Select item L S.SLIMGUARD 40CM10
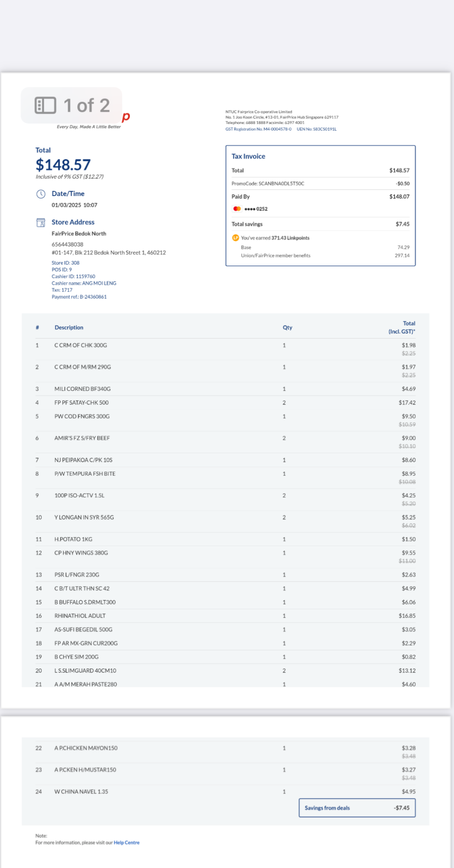 (x=85, y=671)
